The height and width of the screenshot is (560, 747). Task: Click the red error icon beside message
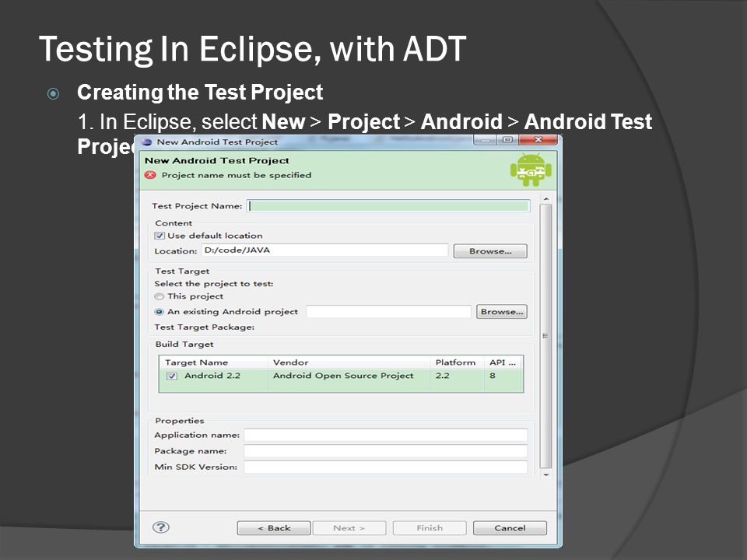150,175
